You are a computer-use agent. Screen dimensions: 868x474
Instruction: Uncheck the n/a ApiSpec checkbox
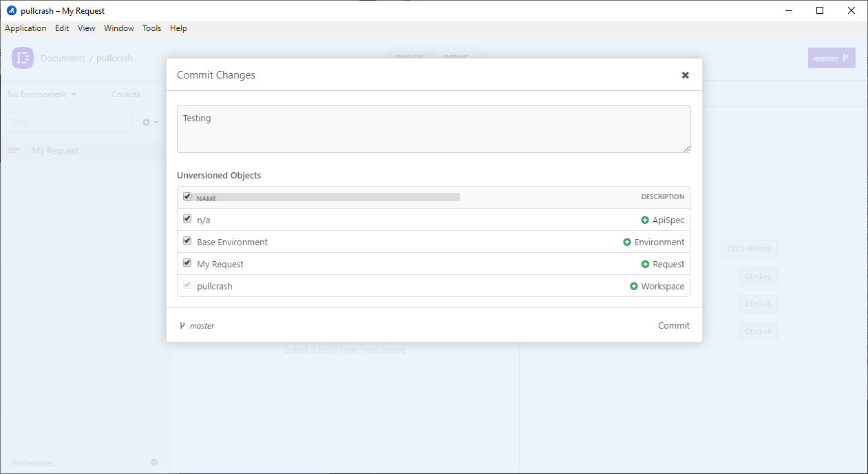coord(187,219)
